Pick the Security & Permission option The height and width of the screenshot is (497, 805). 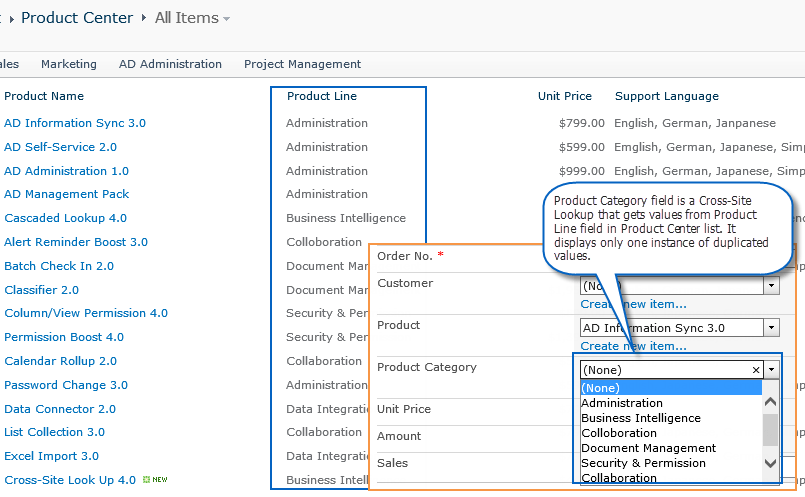pyautogui.click(x=643, y=463)
